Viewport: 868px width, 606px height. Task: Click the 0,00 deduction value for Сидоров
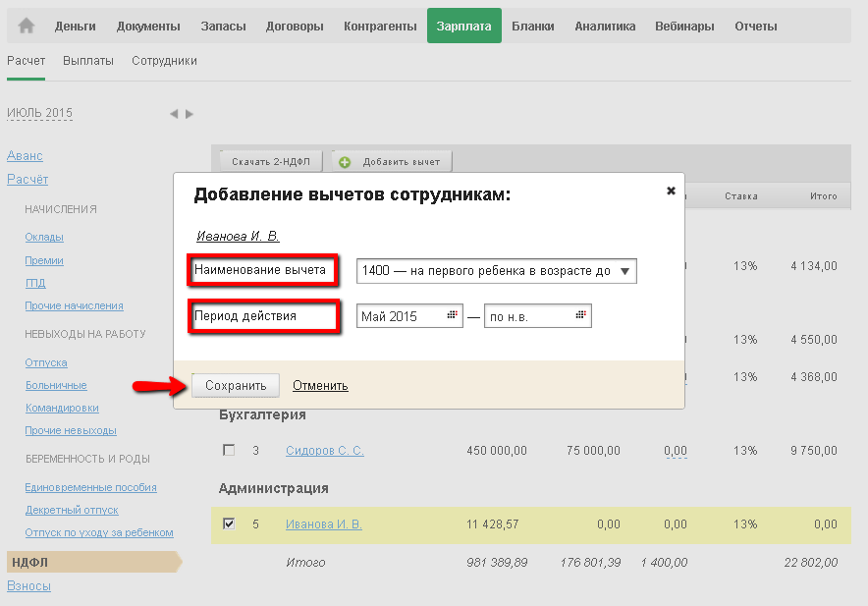676,451
